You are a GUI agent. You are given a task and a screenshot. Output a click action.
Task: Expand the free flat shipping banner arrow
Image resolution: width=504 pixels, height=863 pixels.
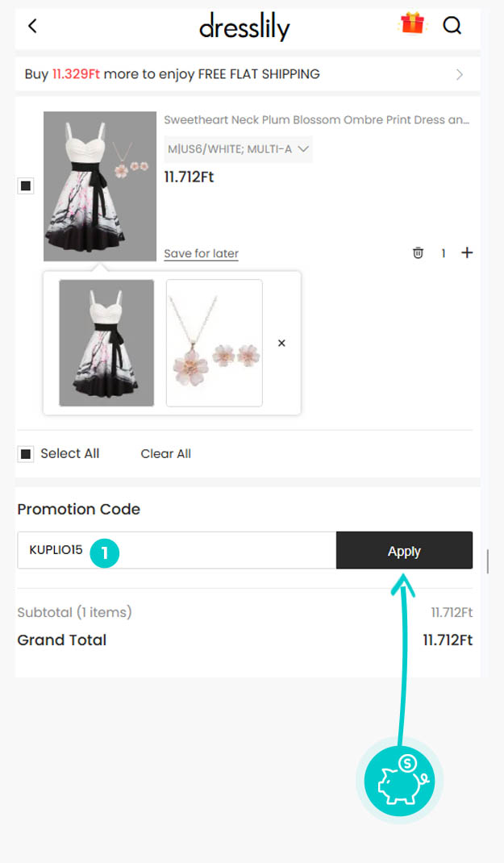coord(460,74)
